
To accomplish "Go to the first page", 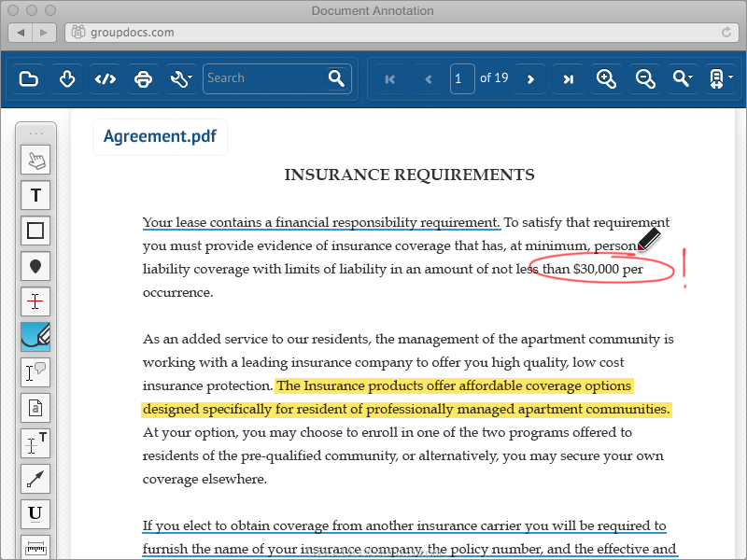I will tap(390, 79).
